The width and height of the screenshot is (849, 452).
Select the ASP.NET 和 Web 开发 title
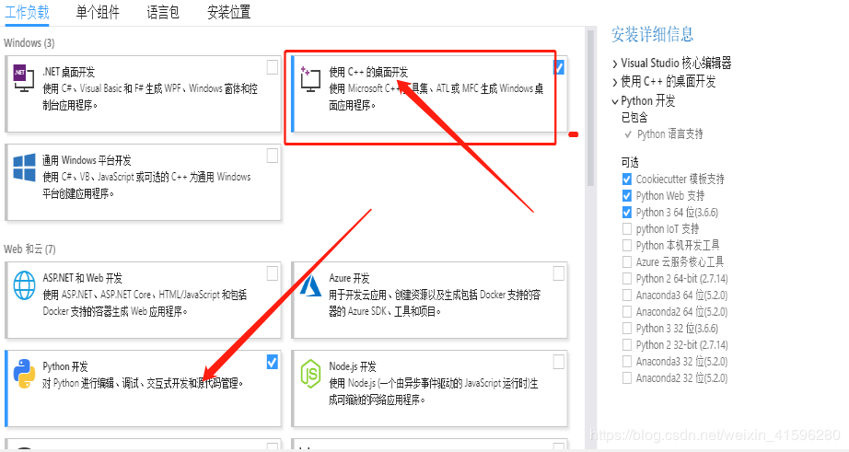click(x=82, y=278)
